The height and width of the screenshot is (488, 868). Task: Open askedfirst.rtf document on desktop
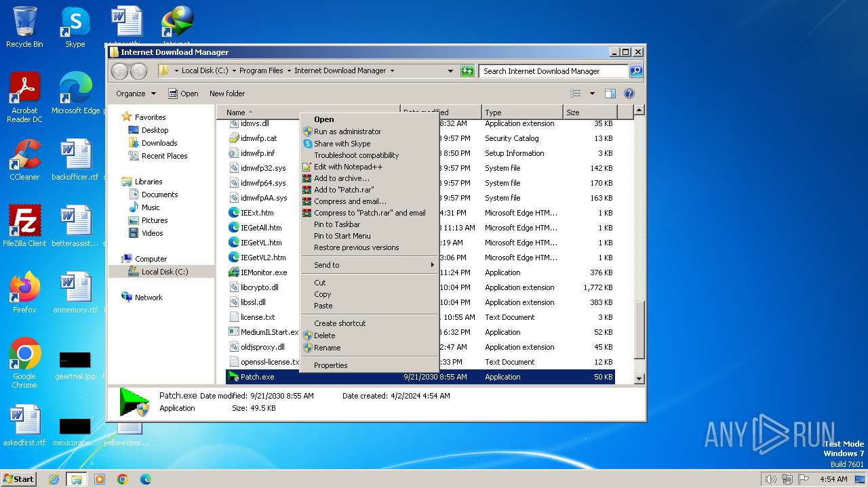(x=24, y=425)
